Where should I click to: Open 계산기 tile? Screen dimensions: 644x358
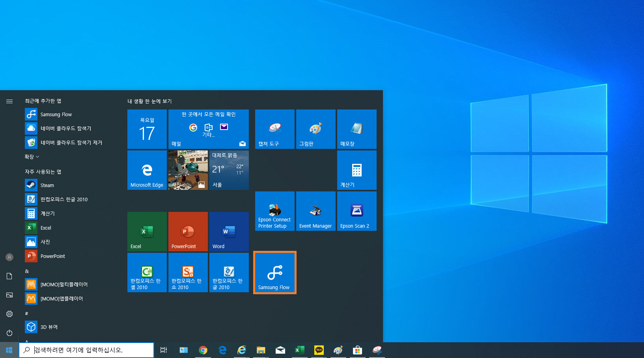click(357, 170)
